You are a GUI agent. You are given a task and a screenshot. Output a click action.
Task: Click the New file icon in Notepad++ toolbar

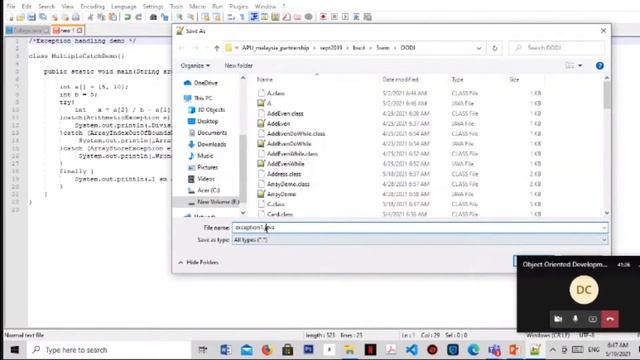pos(11,17)
